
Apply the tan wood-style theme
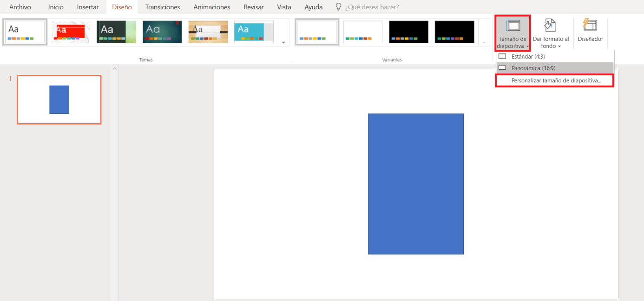[x=208, y=32]
